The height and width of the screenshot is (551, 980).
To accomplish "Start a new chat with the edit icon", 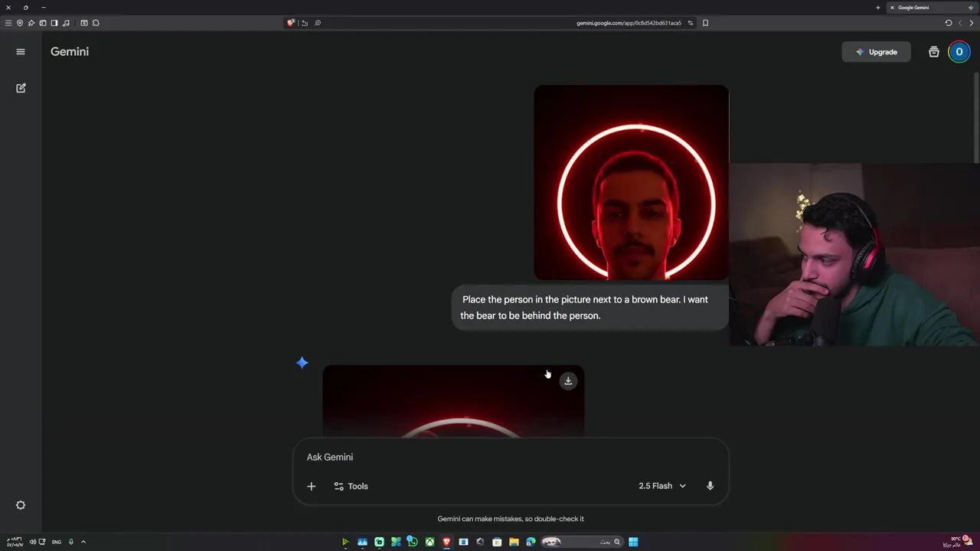I will [x=21, y=88].
